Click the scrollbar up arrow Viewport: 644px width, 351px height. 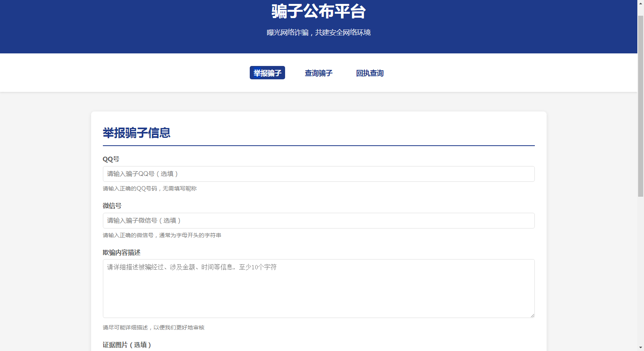pyautogui.click(x=640, y=3)
